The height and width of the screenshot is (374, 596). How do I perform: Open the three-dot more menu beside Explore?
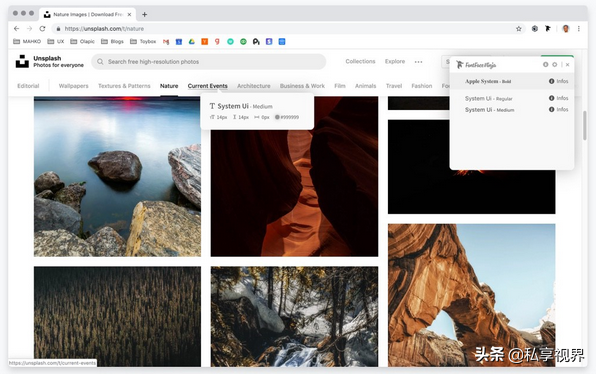(418, 62)
